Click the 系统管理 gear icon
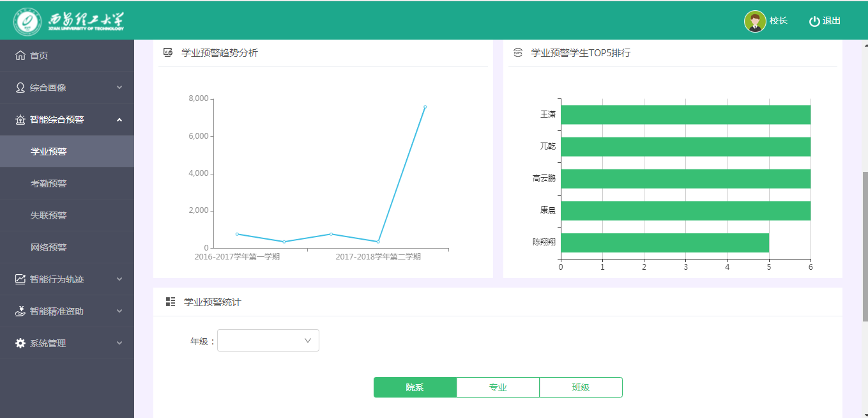Image resolution: width=868 pixels, height=418 pixels. [20, 343]
